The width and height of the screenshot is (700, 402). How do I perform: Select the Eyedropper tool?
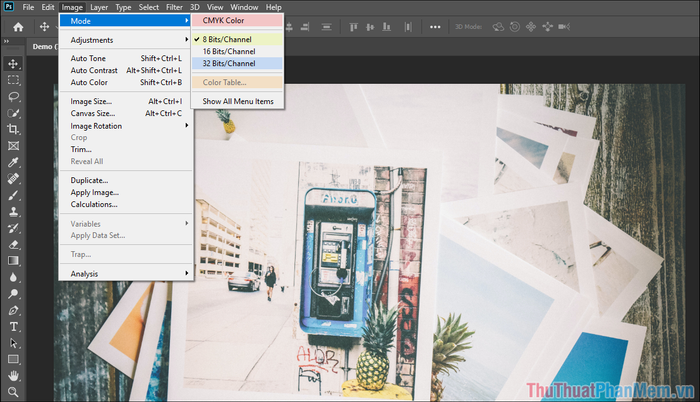pyautogui.click(x=13, y=162)
